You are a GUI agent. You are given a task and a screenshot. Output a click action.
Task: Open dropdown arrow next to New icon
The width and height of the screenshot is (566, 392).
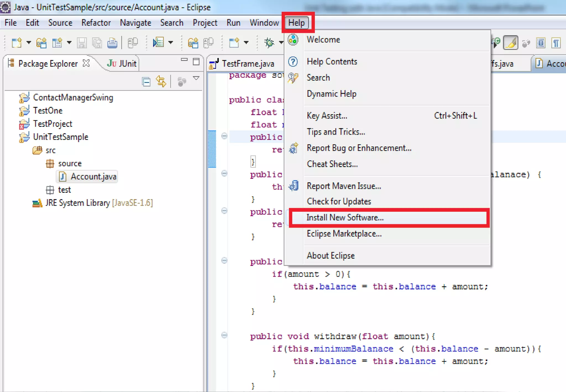[29, 43]
